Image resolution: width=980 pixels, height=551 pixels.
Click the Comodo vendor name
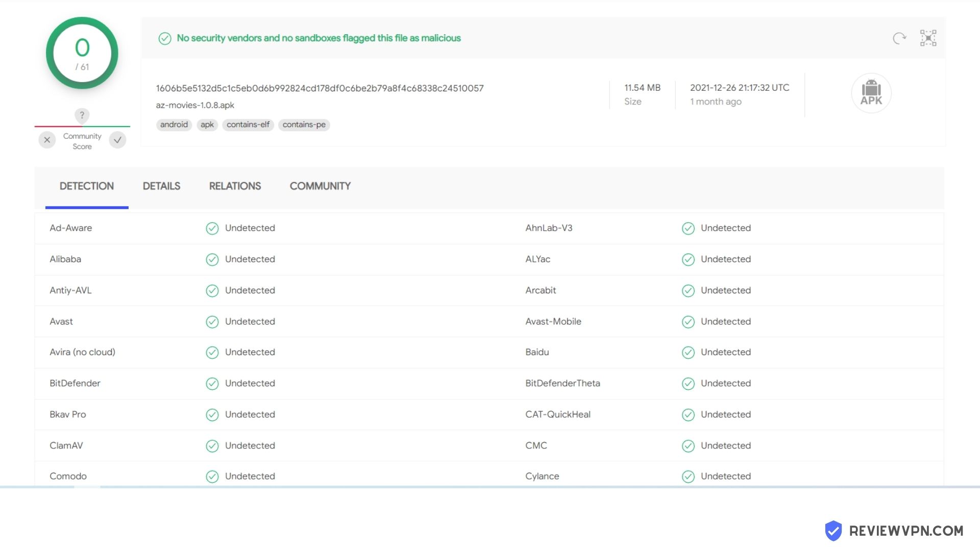tap(68, 476)
